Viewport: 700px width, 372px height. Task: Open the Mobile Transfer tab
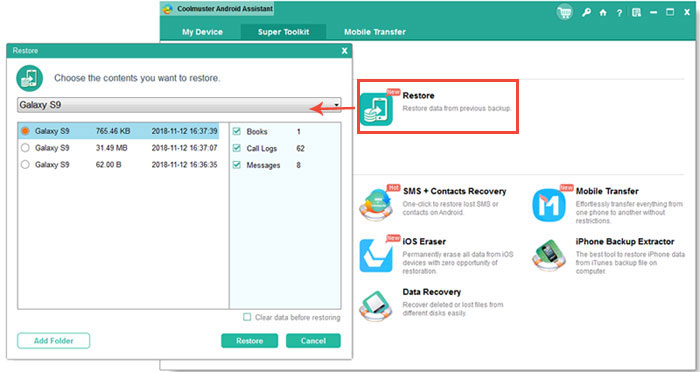[x=375, y=32]
